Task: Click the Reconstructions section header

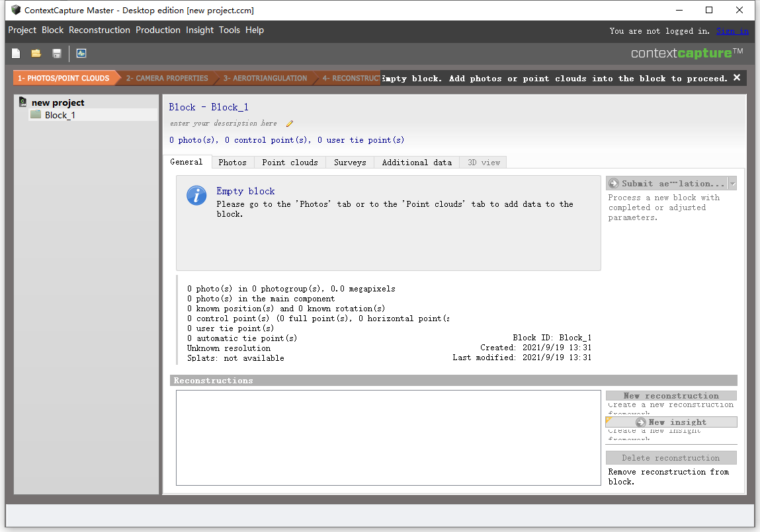Action: [454, 381]
